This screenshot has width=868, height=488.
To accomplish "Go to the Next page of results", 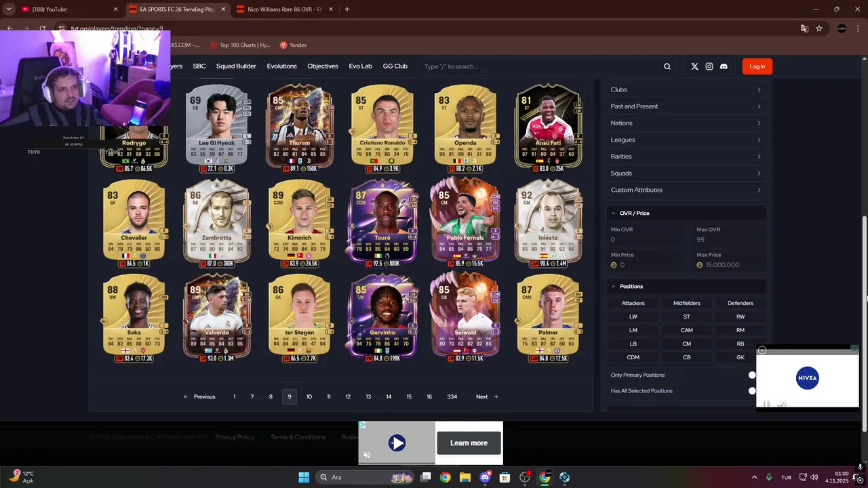I will tap(487, 396).
